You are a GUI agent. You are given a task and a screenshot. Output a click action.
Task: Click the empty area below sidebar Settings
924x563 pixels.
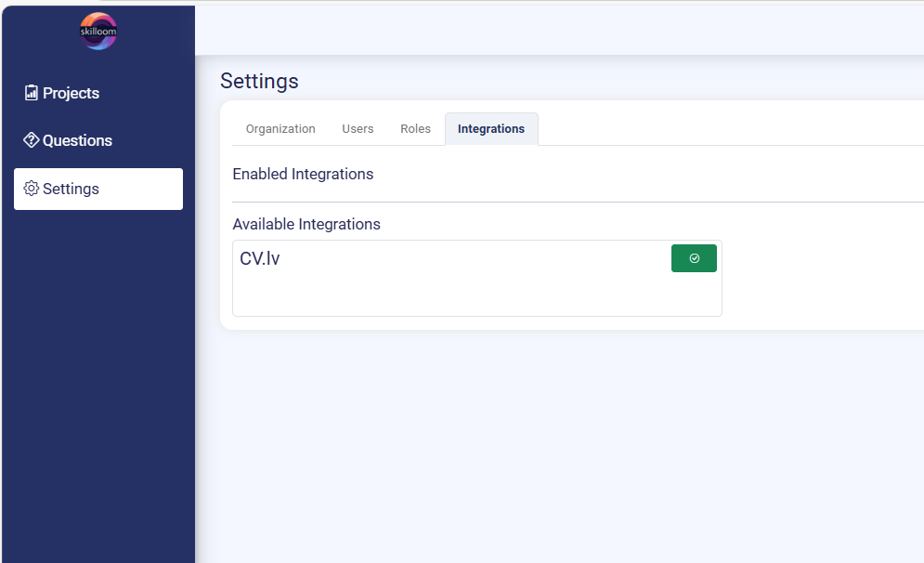click(x=98, y=372)
